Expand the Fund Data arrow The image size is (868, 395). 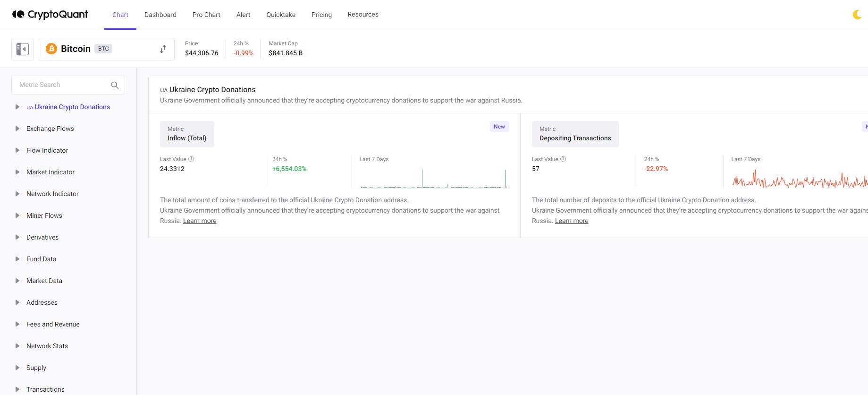coord(17,259)
